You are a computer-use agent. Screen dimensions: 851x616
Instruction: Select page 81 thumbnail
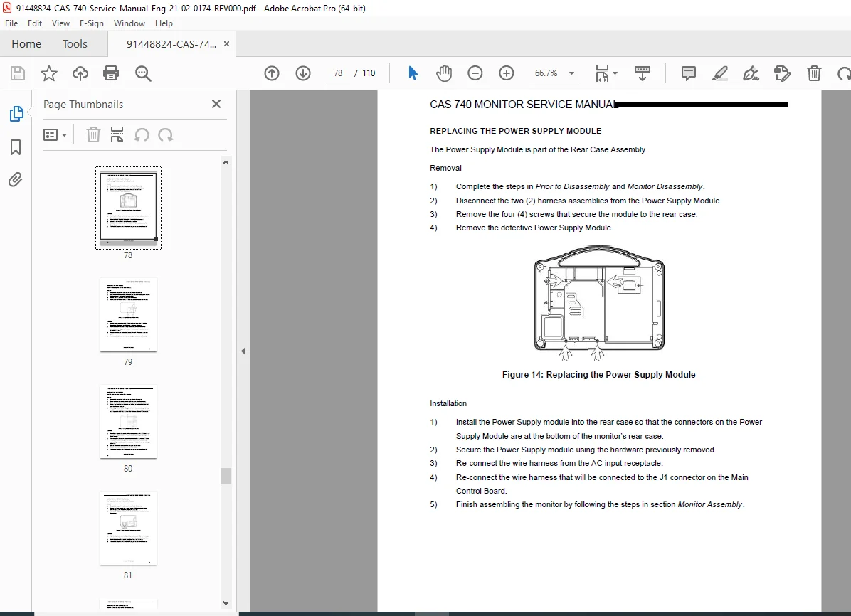click(x=128, y=529)
